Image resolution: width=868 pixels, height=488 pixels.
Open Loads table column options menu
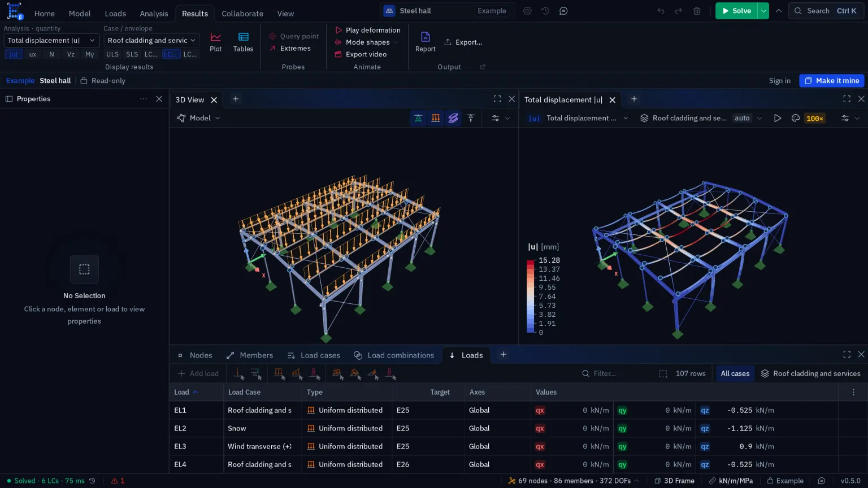tap(853, 392)
